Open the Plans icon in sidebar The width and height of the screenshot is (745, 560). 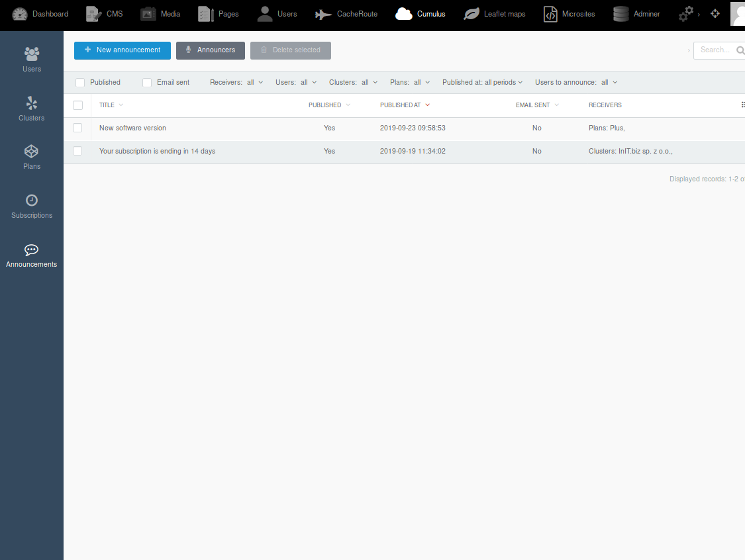pos(31,152)
